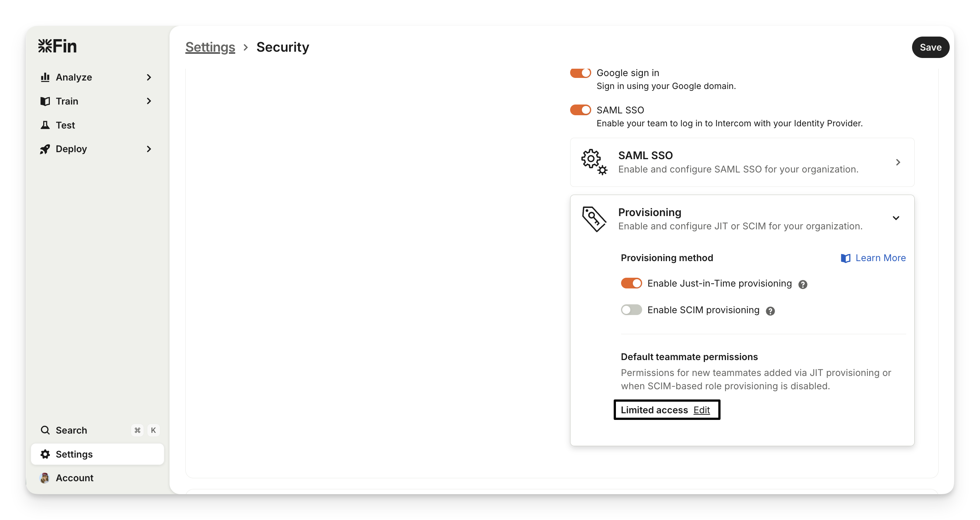Click the Fin logo icon
Image resolution: width=980 pixels, height=520 pixels.
point(45,46)
